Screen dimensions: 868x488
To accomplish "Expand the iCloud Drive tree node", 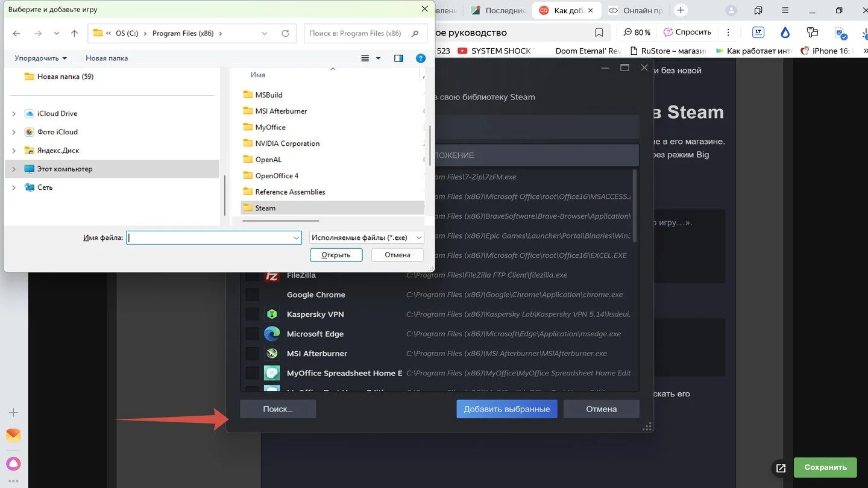I will coord(14,113).
